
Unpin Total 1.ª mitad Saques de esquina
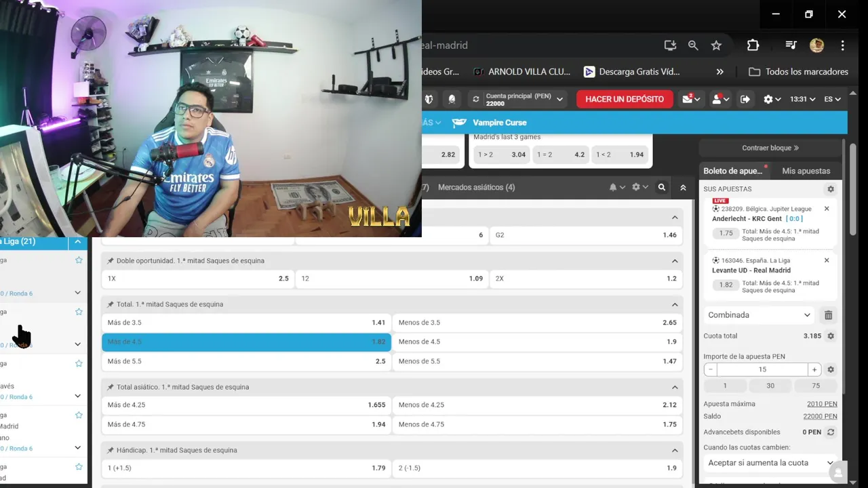coord(111,304)
